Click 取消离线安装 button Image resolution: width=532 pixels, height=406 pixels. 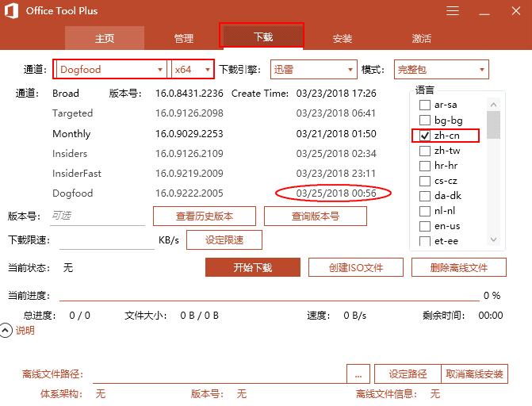474,374
